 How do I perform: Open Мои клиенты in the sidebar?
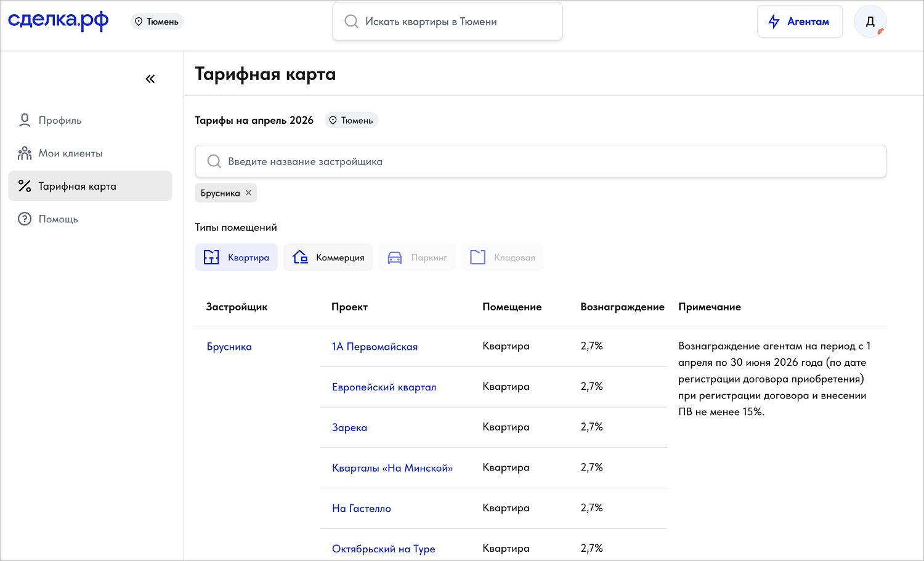coord(90,153)
